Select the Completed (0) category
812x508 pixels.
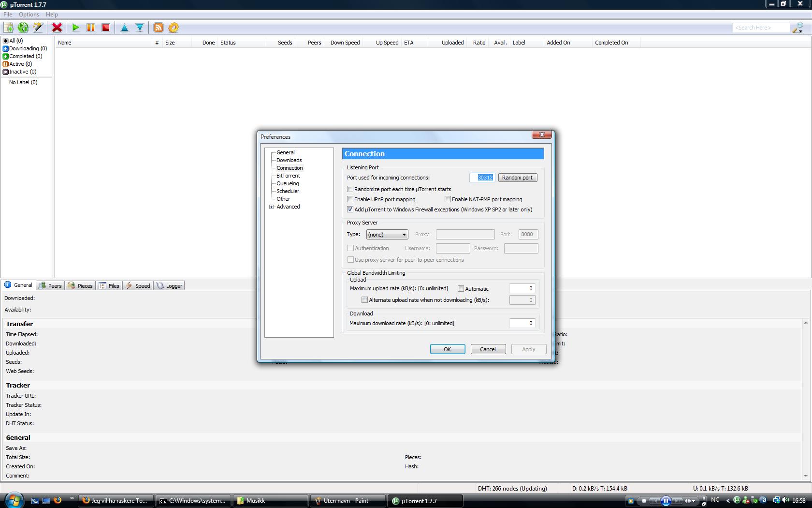23,56
